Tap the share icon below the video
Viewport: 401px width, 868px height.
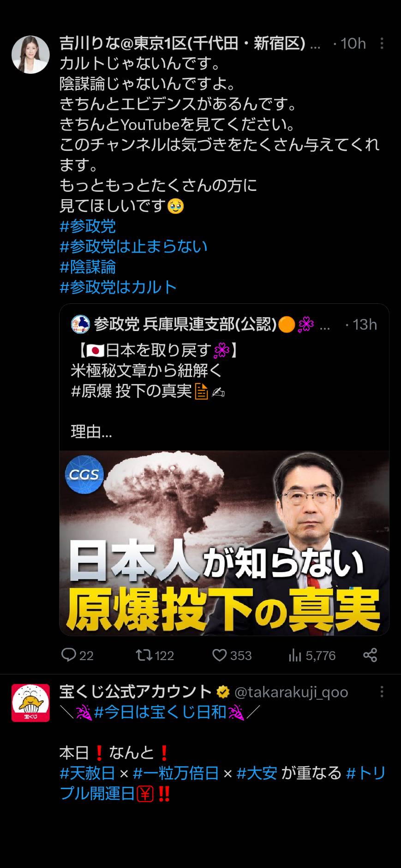pyautogui.click(x=370, y=655)
